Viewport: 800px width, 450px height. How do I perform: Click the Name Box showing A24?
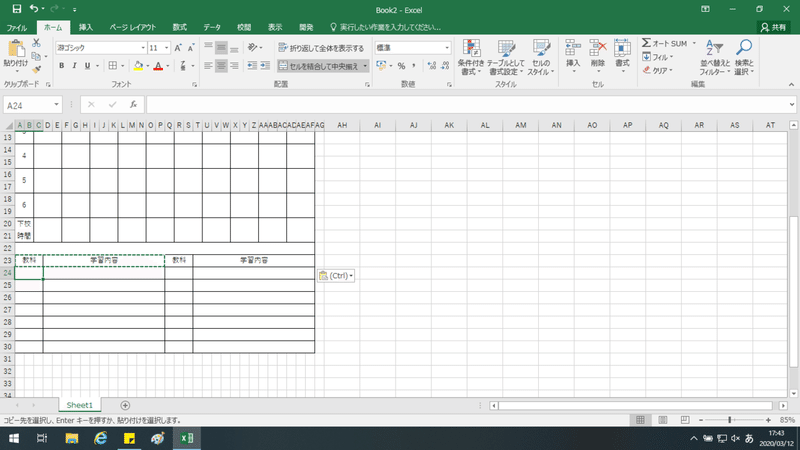[x=33, y=105]
